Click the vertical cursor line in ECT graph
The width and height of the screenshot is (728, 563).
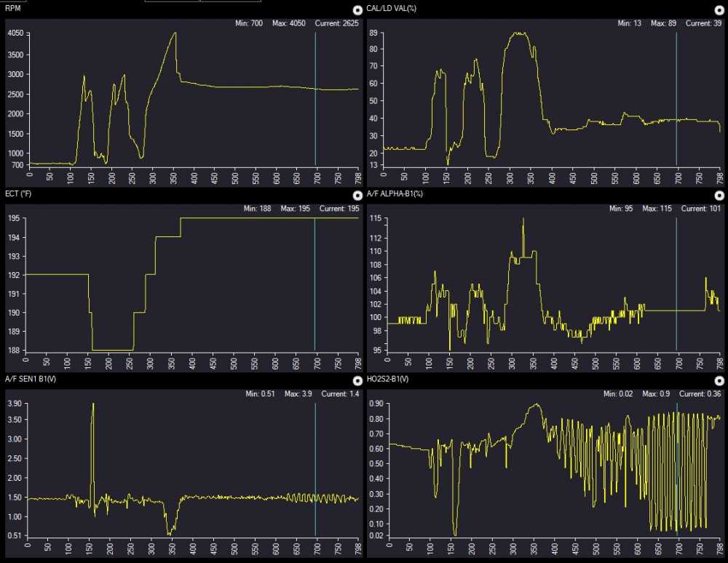point(315,291)
